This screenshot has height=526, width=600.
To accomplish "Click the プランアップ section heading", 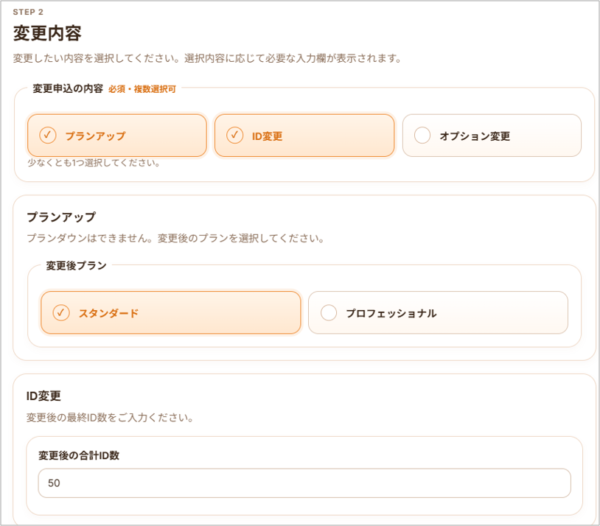I will 61,217.
